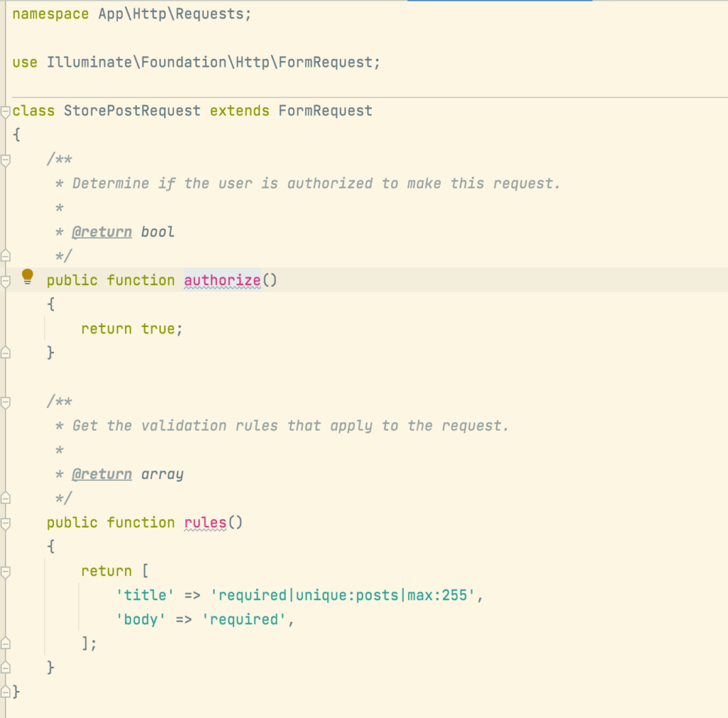Click the App\Http\Requests namespace path
Viewport: 728px width, 718px height.
point(171,14)
